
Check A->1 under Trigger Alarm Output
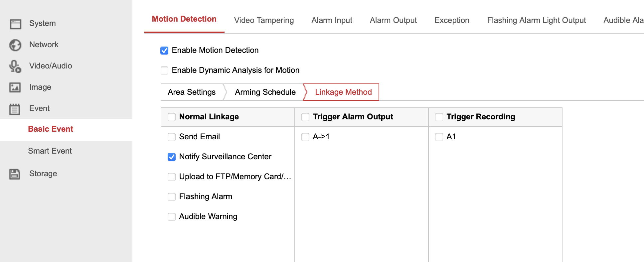305,137
